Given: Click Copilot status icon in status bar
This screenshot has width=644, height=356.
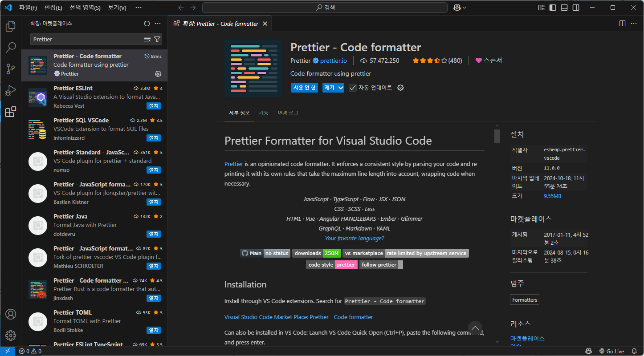Looking at the screenshot, I should pyautogui.click(x=588, y=351).
